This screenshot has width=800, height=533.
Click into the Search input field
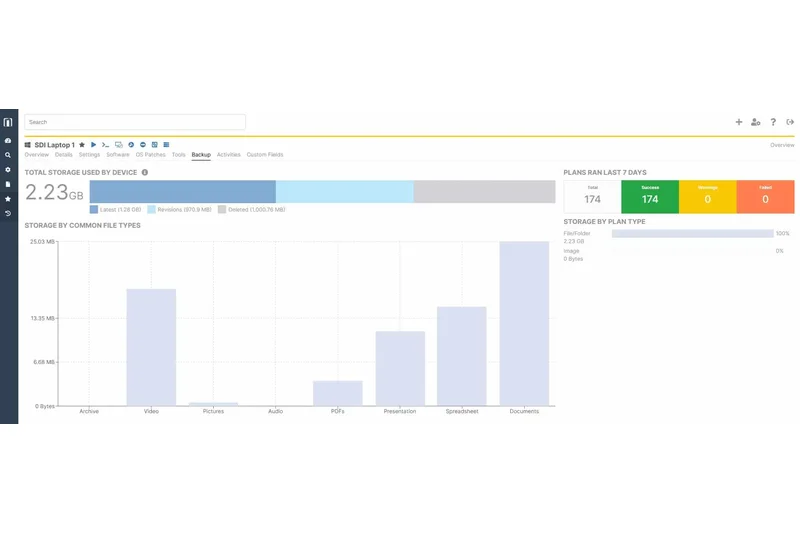click(135, 122)
